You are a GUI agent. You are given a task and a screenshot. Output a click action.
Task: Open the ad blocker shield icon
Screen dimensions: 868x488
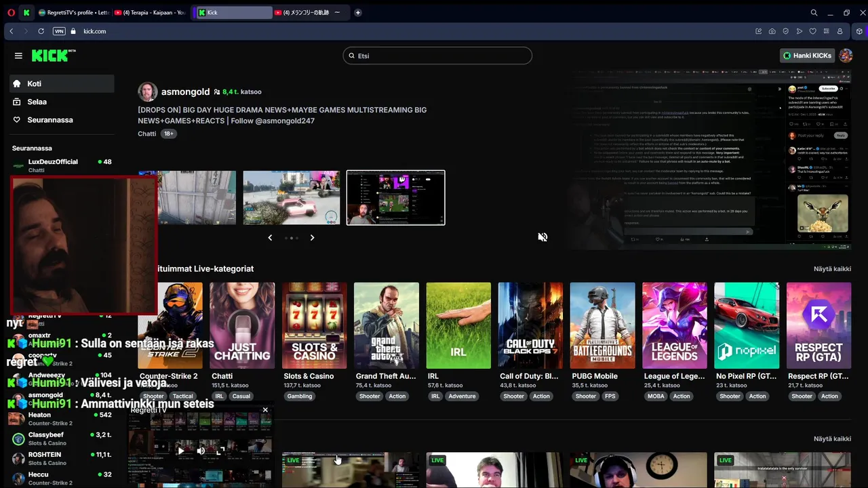click(785, 31)
